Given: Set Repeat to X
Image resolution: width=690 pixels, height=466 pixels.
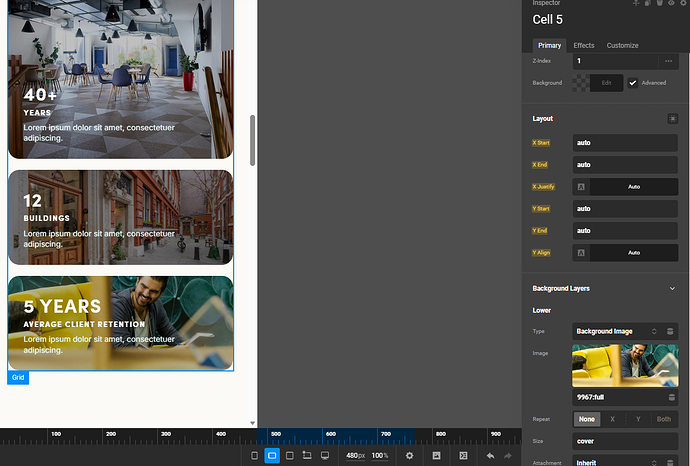Looking at the screenshot, I should coord(612,419).
